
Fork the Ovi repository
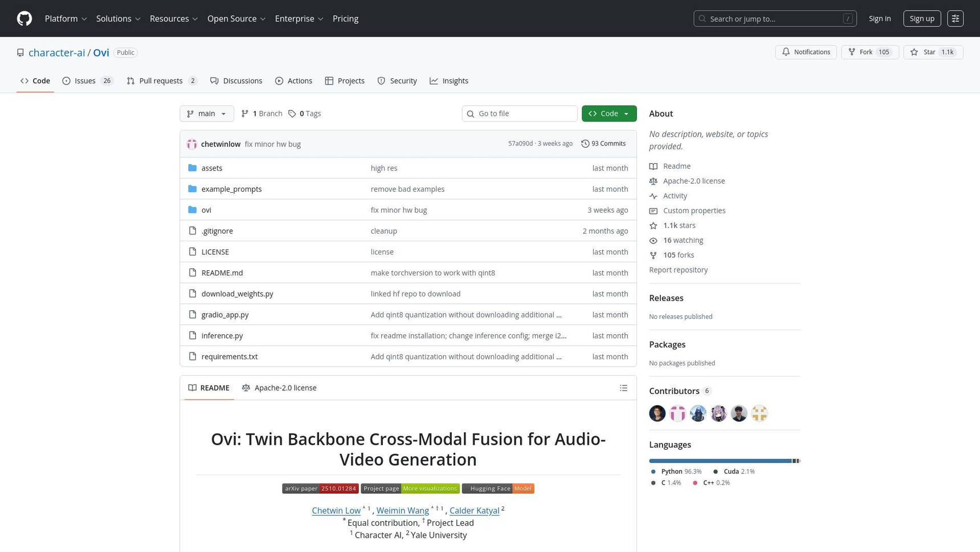(869, 52)
